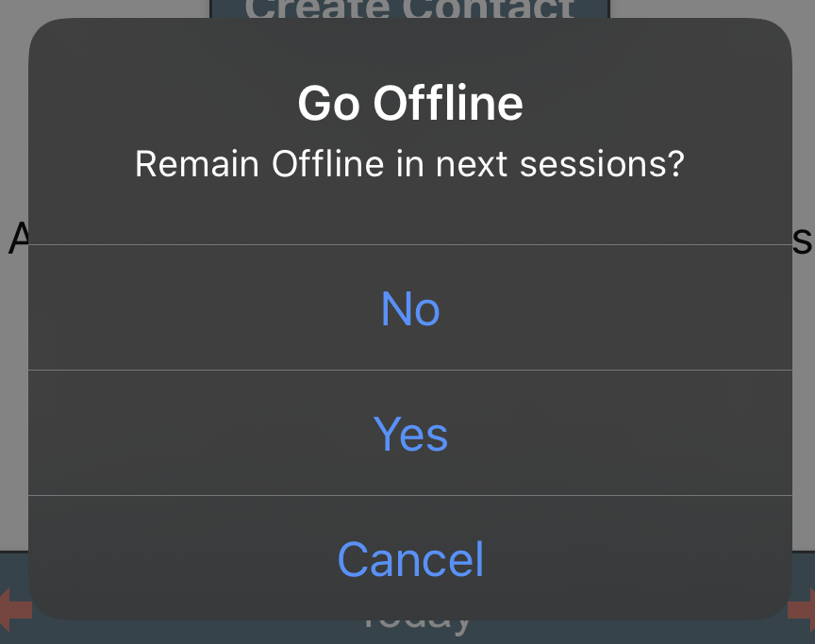Image resolution: width=815 pixels, height=644 pixels.
Task: Go to previous day with left arrow
Action: [14, 609]
